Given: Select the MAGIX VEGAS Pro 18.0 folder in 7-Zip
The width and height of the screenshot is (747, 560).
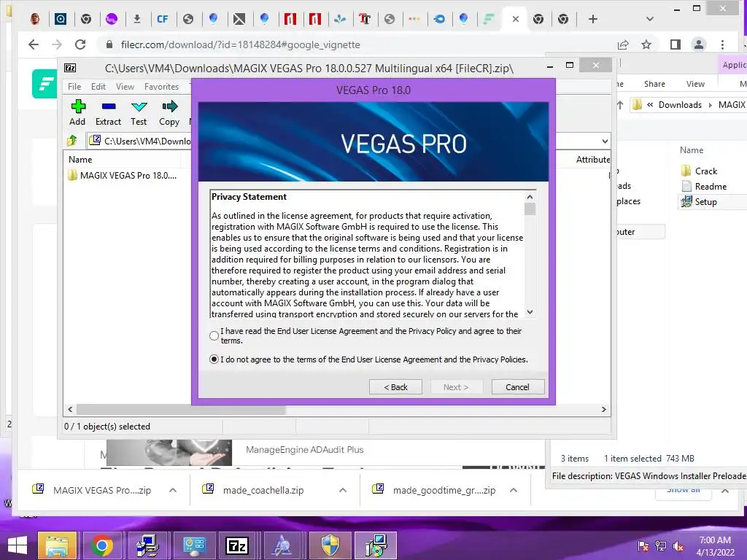Looking at the screenshot, I should coord(123,176).
